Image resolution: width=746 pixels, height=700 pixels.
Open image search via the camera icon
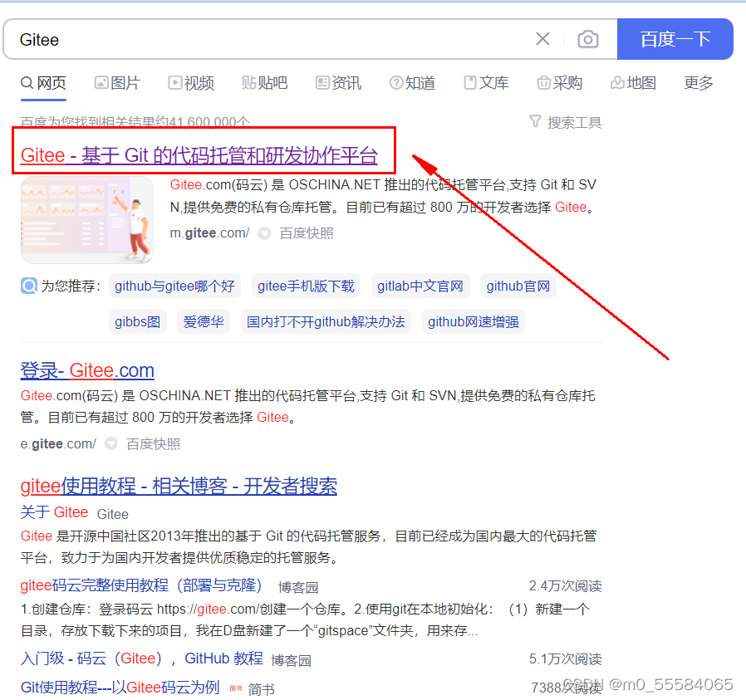(588, 39)
